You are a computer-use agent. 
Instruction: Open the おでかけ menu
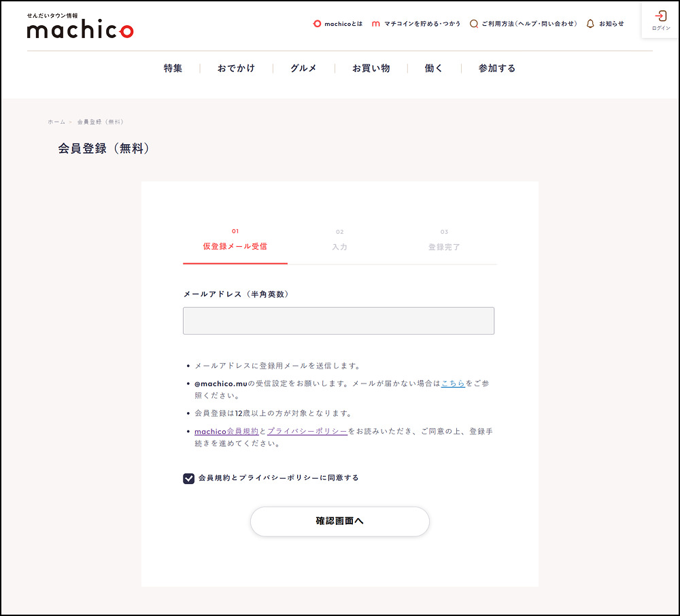[x=236, y=68]
